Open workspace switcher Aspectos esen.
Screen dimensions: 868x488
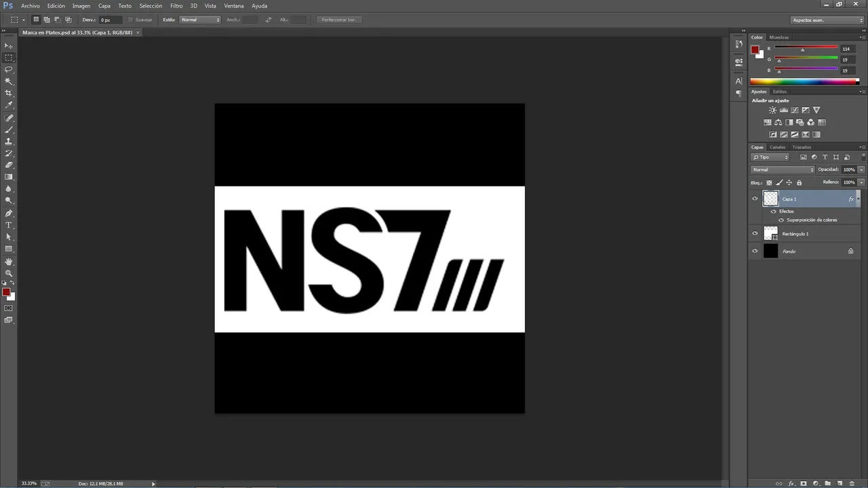point(828,20)
